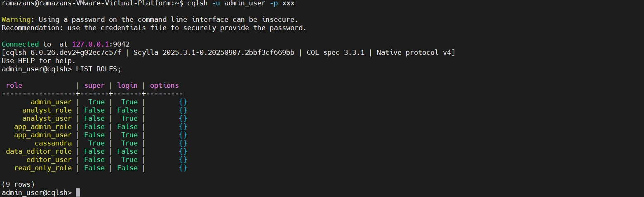Select the analyst_role row name
This screenshot has height=197, width=644.
(47, 110)
